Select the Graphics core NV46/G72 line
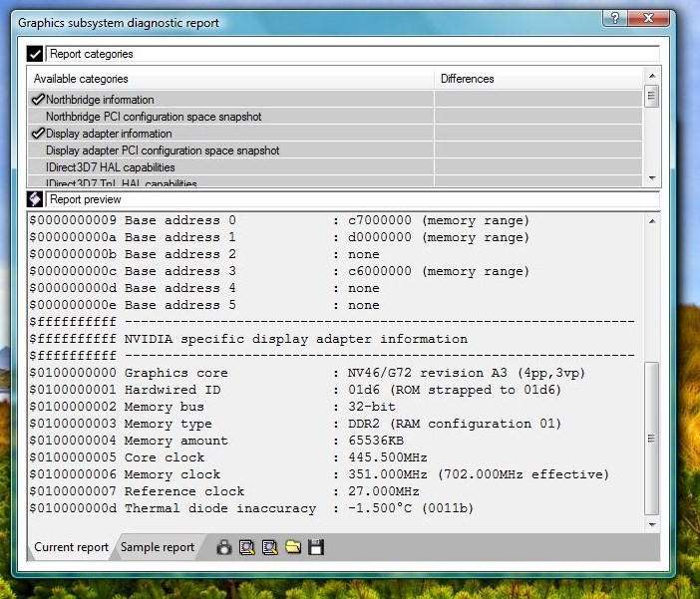This screenshot has height=599, width=700. point(307,373)
